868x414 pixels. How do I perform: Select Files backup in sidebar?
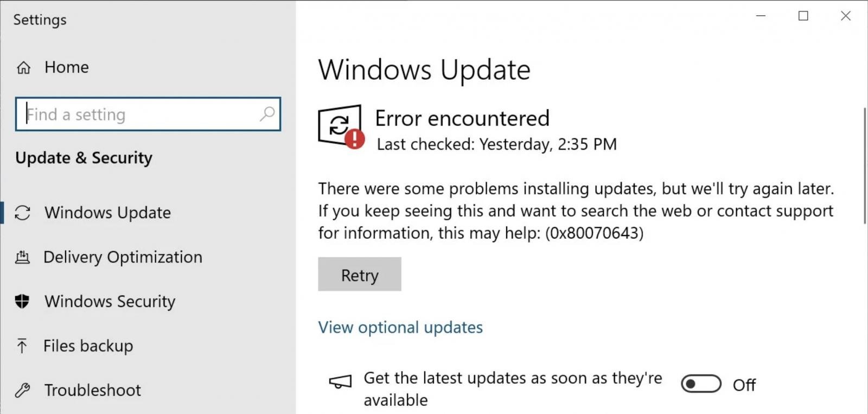click(88, 346)
